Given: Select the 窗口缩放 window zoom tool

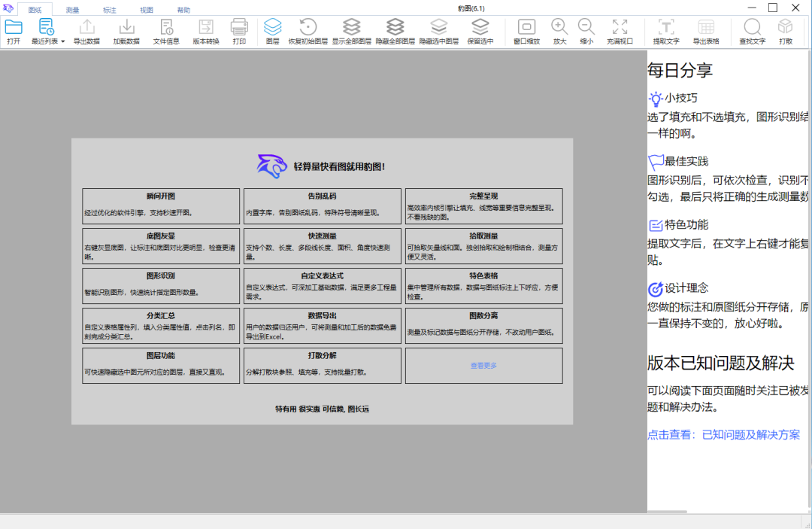Looking at the screenshot, I should click(526, 32).
